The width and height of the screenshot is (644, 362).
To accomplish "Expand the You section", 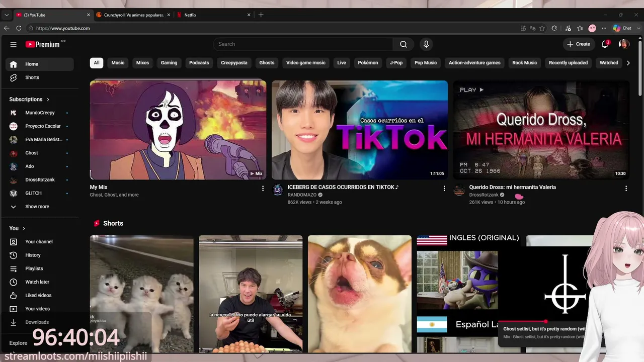I will coord(17,228).
